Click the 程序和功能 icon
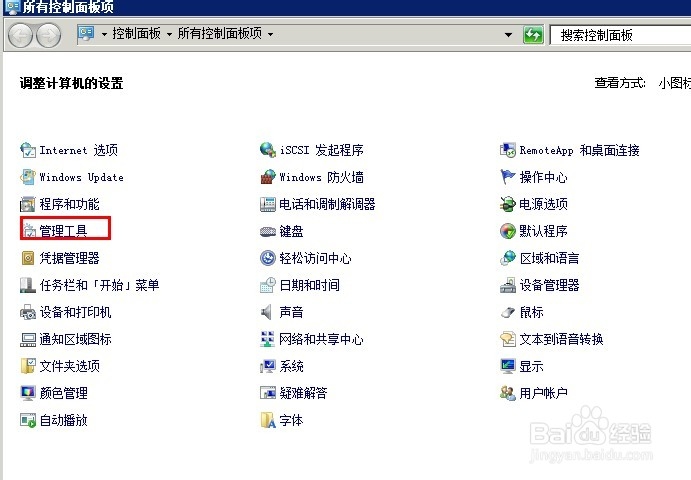 coord(28,204)
